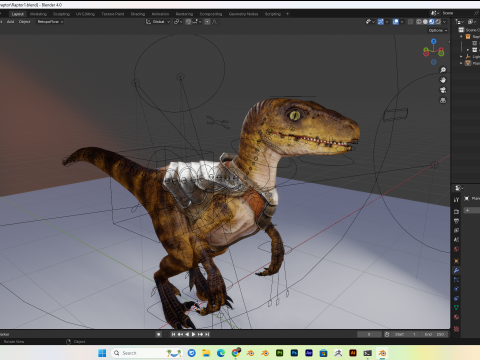Open the Options dropdown in viewport
This screenshot has width=480, height=360.
click(438, 30)
